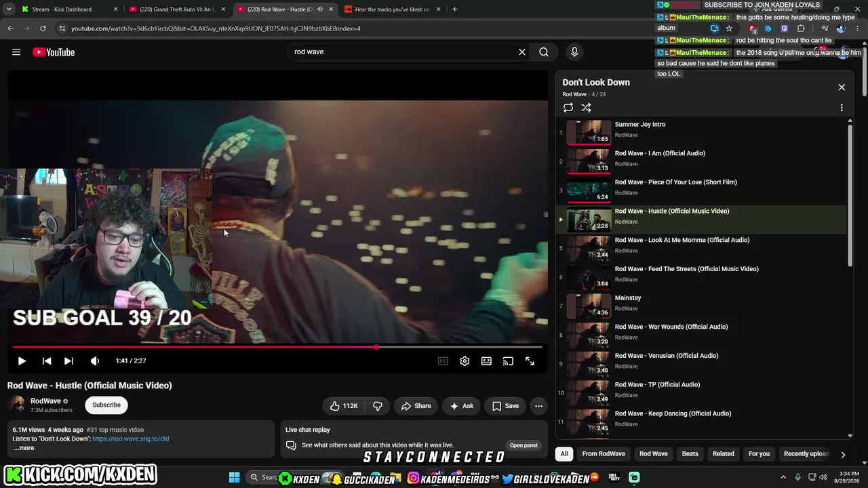
Task: Toggle shuffle for the playlist
Action: [x=586, y=108]
